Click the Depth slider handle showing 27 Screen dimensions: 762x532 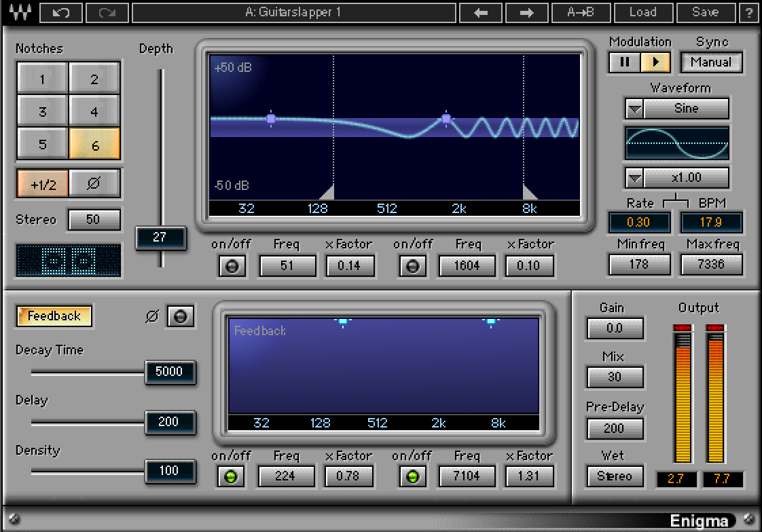160,237
